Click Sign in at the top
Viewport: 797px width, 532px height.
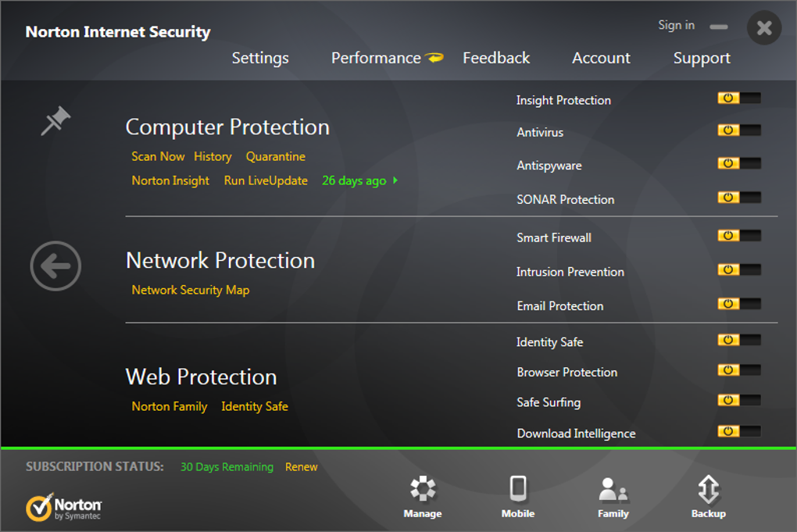pos(676,25)
